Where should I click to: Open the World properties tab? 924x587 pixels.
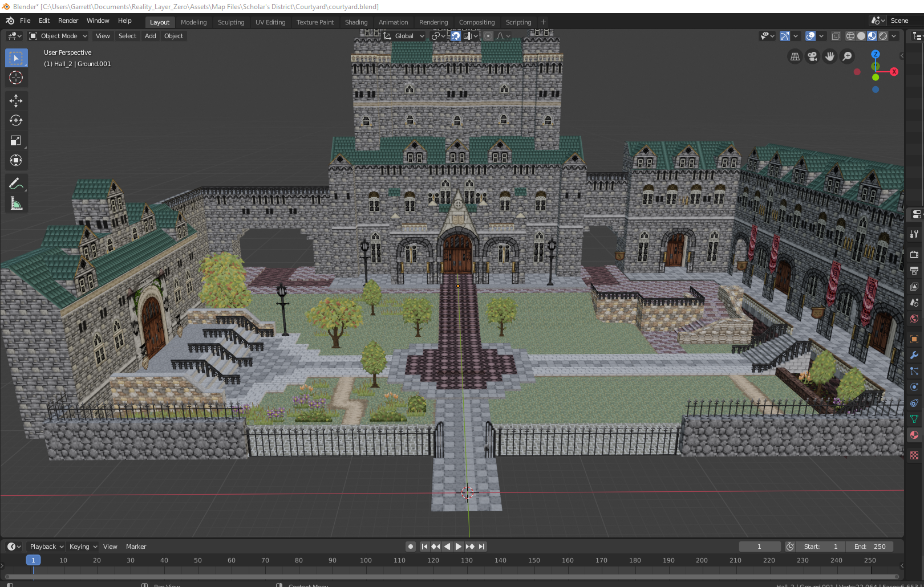pyautogui.click(x=914, y=319)
